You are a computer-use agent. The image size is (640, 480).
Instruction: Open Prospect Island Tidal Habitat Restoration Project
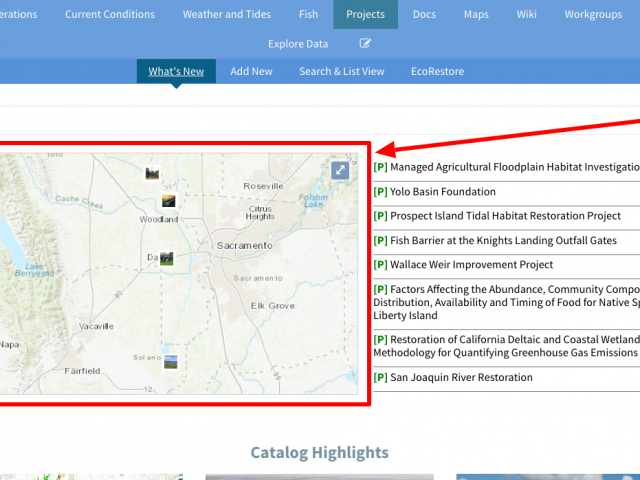pyautogui.click(x=505, y=216)
